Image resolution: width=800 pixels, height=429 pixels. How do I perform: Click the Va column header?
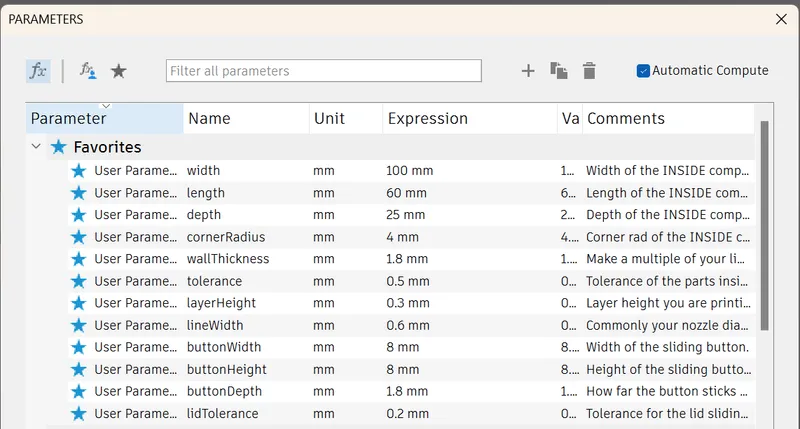coord(570,118)
